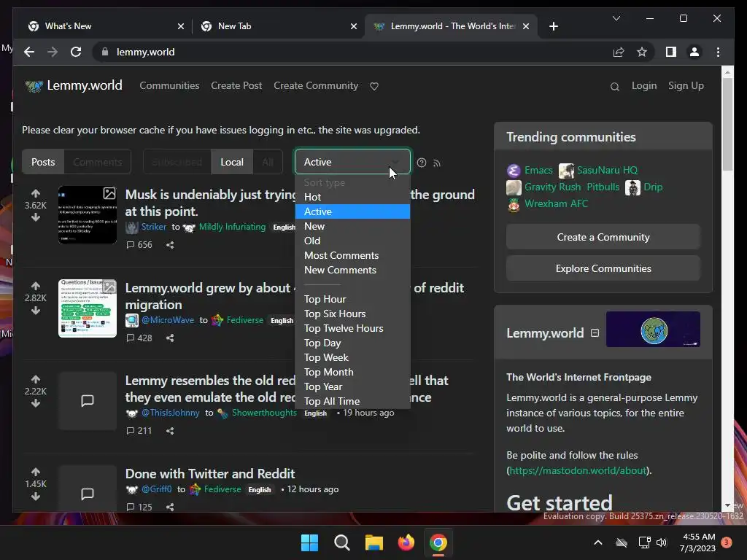Choose Top Day sort option
The width and height of the screenshot is (747, 560).
click(x=352, y=343)
